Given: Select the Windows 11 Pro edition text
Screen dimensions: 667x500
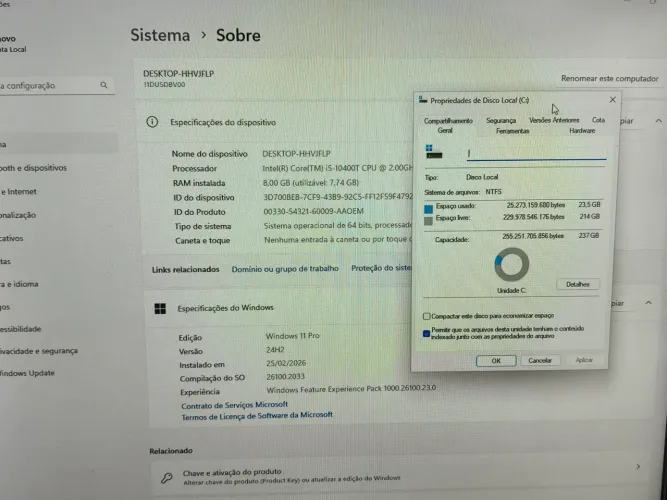Looking at the screenshot, I should 293,336.
